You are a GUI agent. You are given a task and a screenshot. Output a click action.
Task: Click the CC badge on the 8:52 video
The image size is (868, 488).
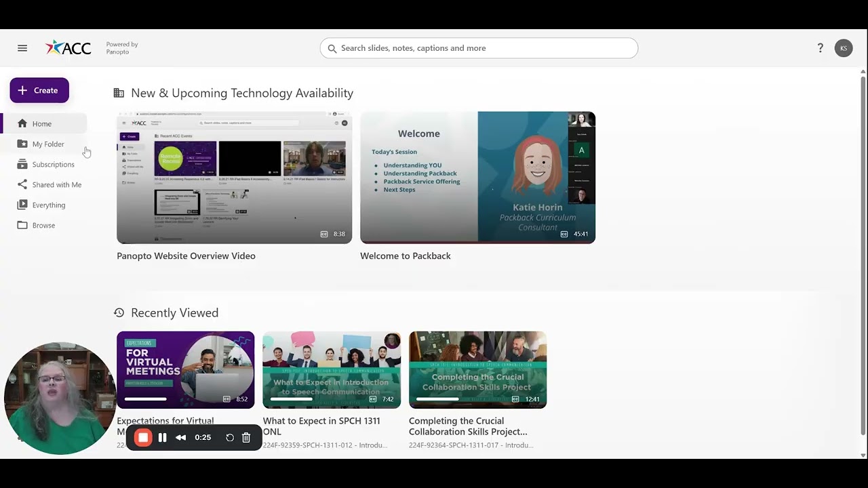pos(226,399)
